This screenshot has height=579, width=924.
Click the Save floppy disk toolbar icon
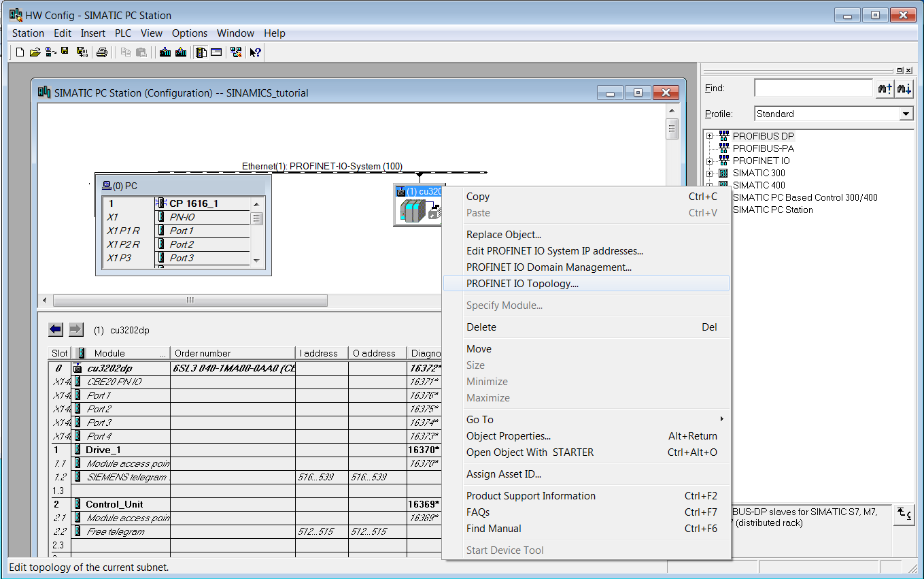(65, 52)
